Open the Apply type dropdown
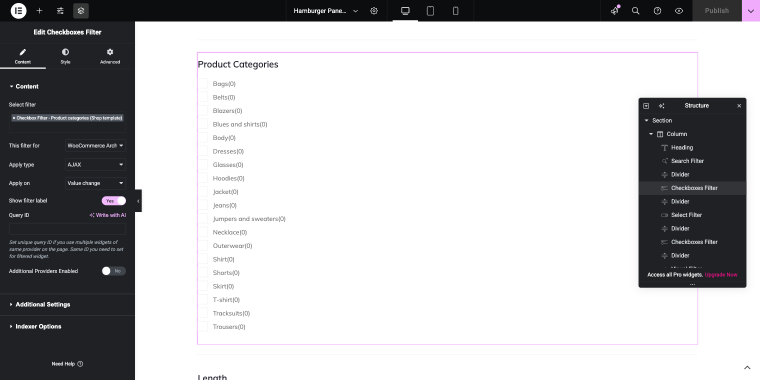760x380 pixels. tap(95, 165)
